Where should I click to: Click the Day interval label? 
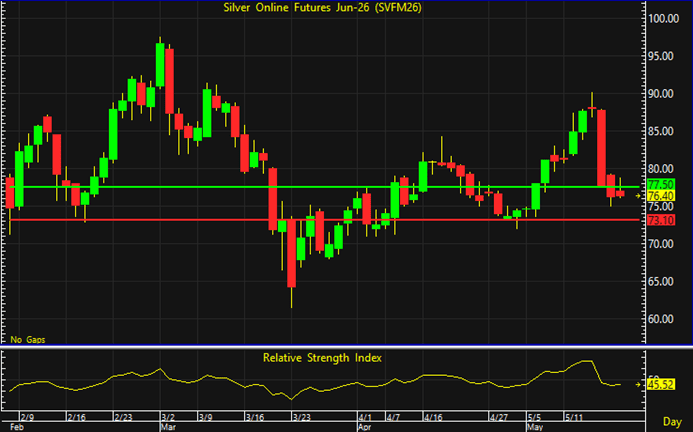click(x=672, y=422)
